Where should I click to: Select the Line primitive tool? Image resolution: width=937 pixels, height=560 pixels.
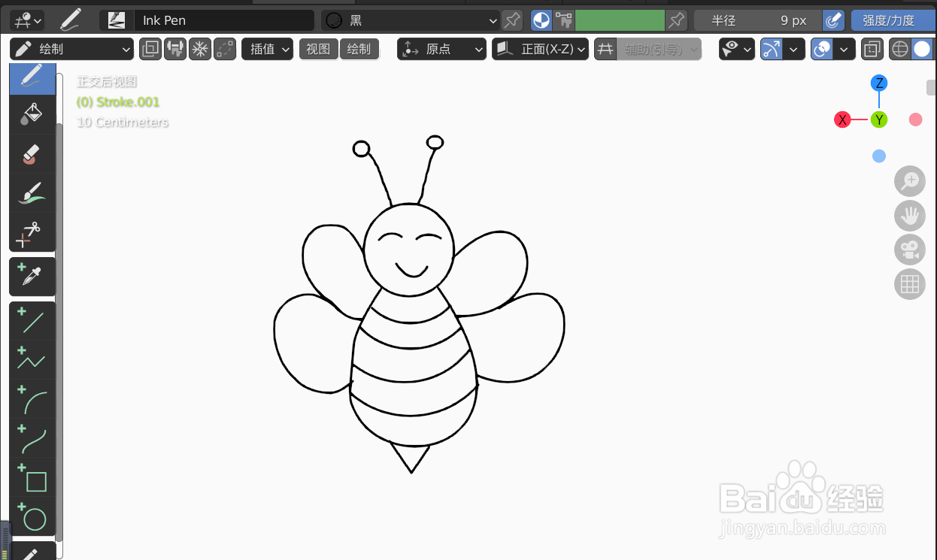[x=32, y=322]
